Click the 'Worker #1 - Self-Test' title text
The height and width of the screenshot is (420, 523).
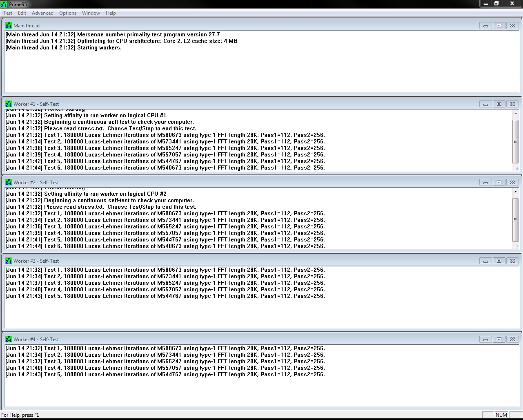[x=36, y=104]
